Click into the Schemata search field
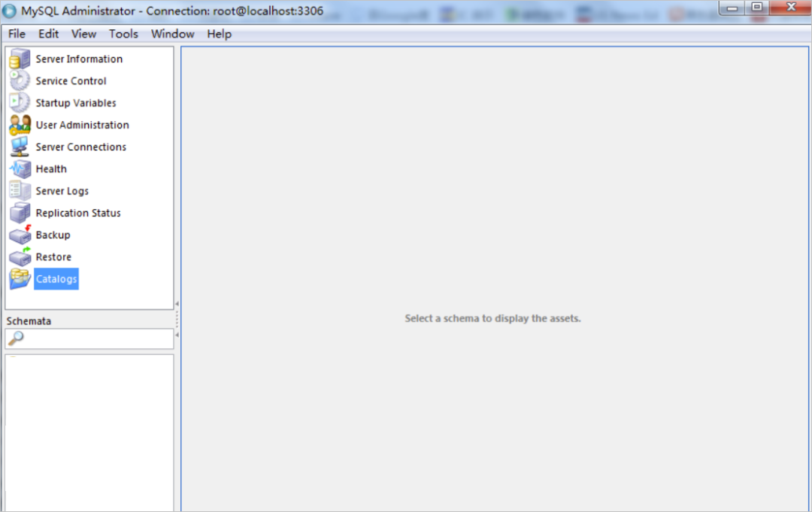 click(x=89, y=338)
